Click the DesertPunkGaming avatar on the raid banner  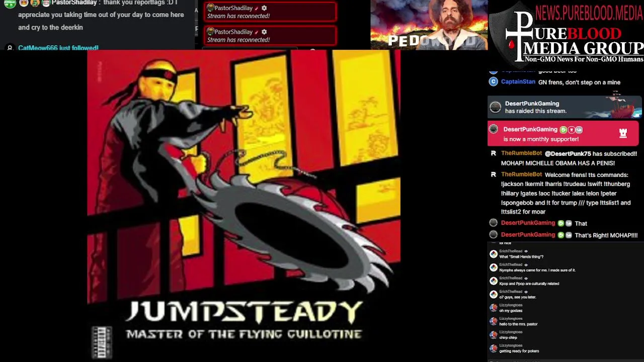pyautogui.click(x=495, y=107)
